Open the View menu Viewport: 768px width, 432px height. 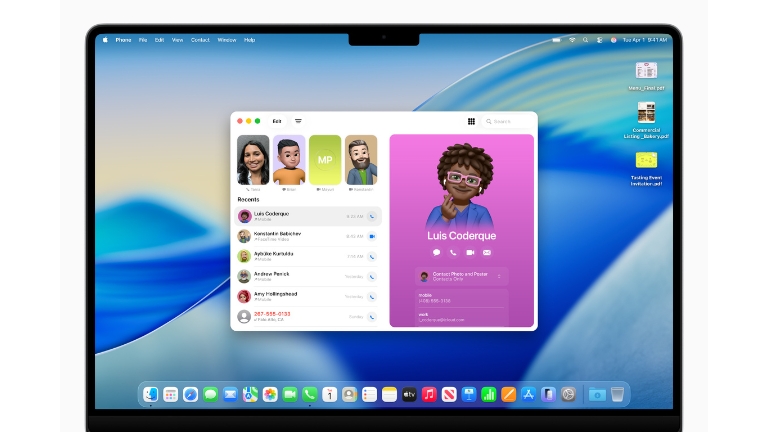(177, 40)
